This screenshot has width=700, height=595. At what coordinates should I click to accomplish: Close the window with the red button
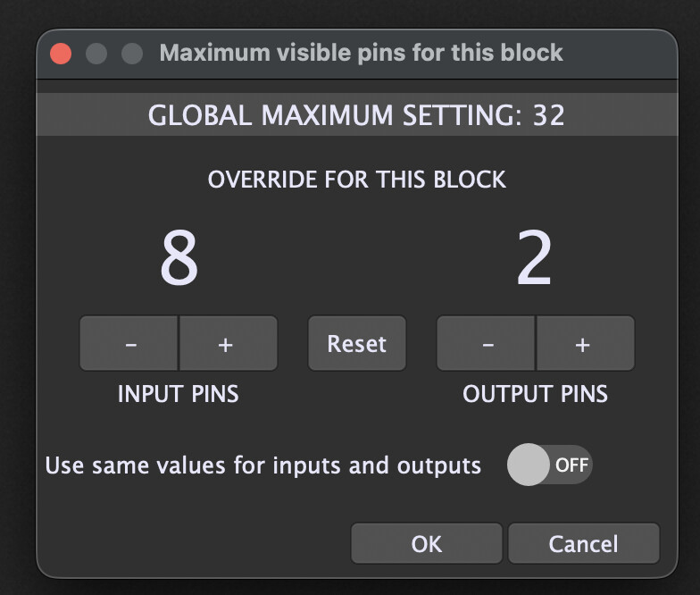click(61, 54)
